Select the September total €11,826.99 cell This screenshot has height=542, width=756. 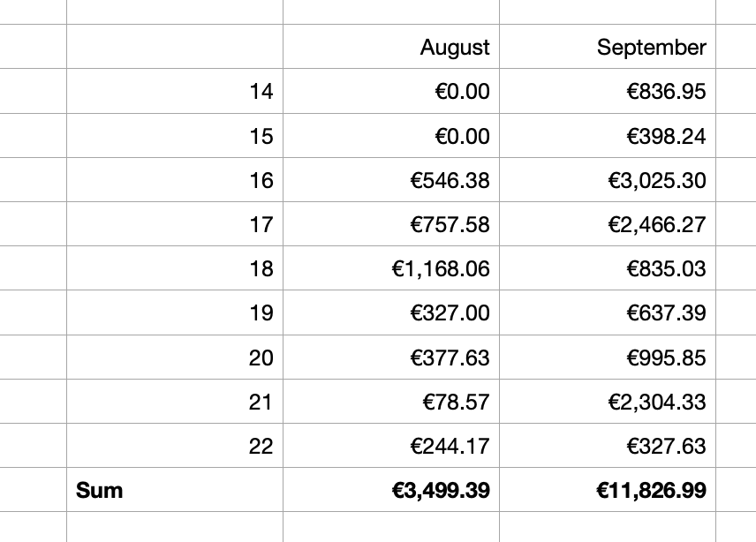point(608,490)
